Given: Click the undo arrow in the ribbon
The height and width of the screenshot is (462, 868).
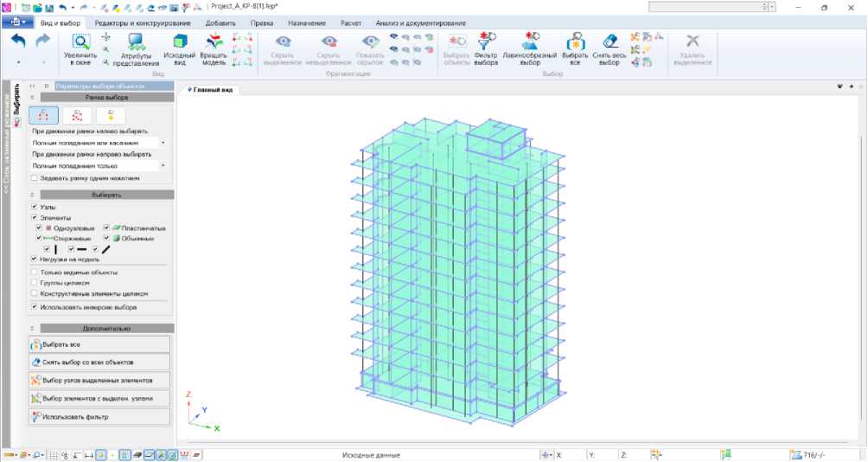Looking at the screenshot, I should pos(18,42).
